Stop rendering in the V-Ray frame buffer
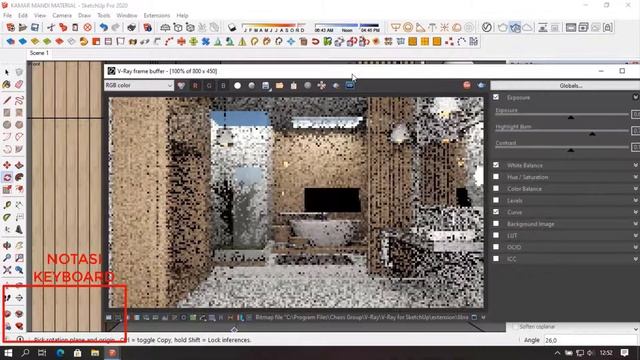 tap(467, 85)
